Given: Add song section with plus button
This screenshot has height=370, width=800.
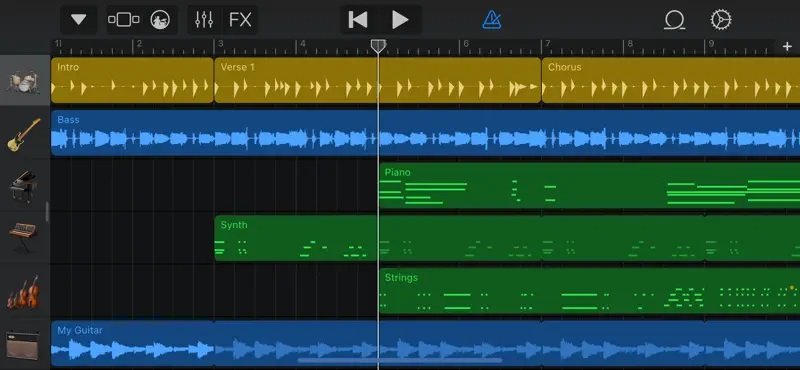Looking at the screenshot, I should (787, 47).
